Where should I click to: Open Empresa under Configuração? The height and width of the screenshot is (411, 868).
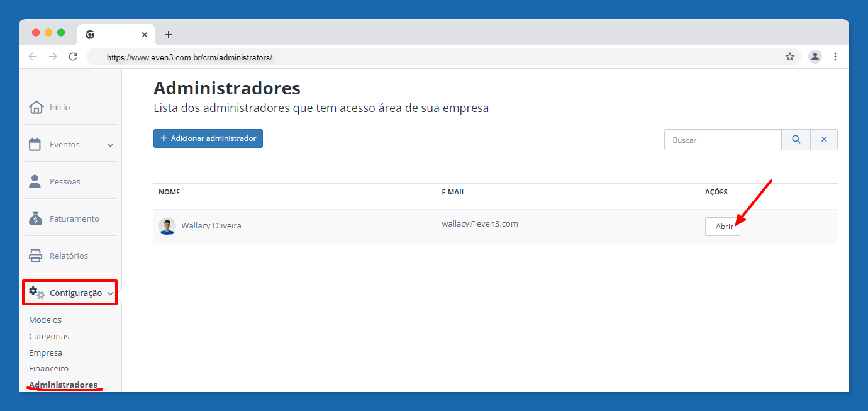(45, 352)
